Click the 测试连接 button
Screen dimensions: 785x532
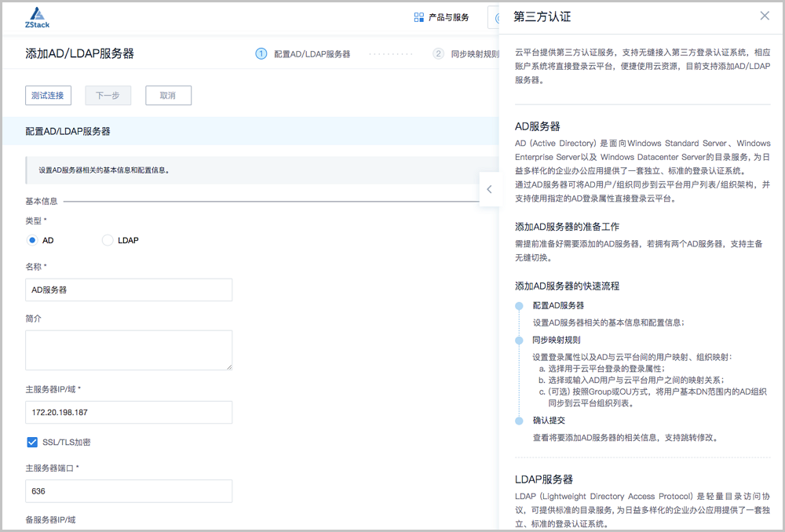click(x=48, y=96)
